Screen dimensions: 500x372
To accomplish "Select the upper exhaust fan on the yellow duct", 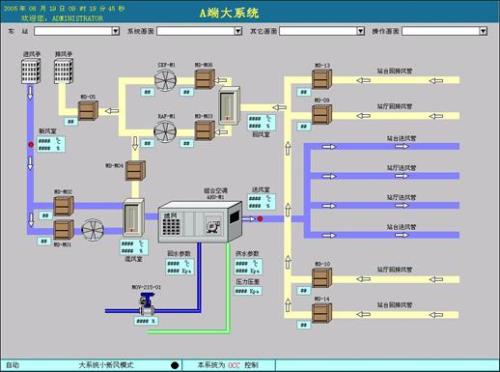I will pos(166,80).
